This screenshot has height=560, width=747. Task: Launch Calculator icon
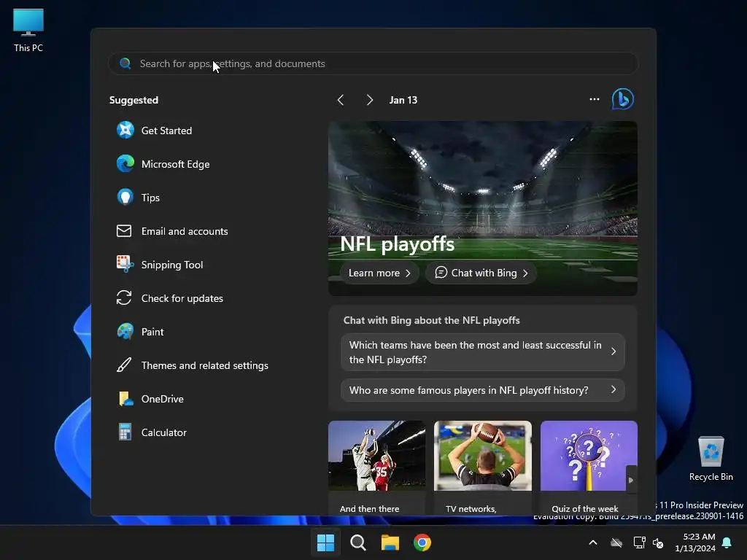(x=125, y=432)
